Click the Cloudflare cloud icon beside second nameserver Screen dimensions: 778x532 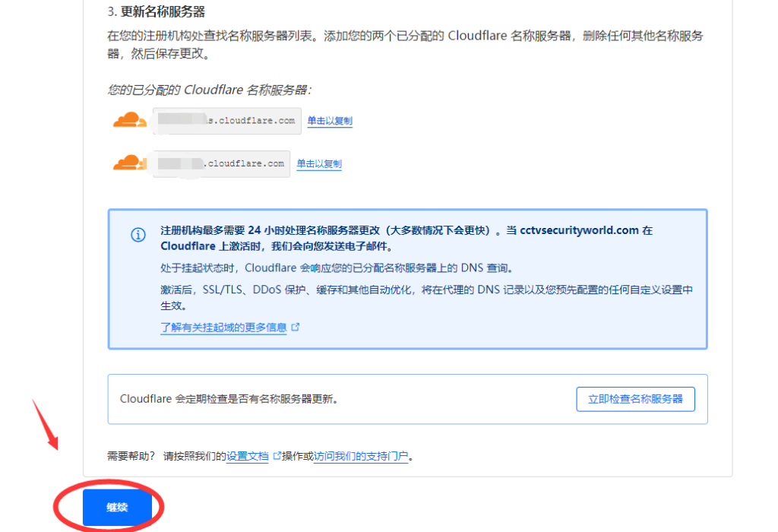coord(129,163)
